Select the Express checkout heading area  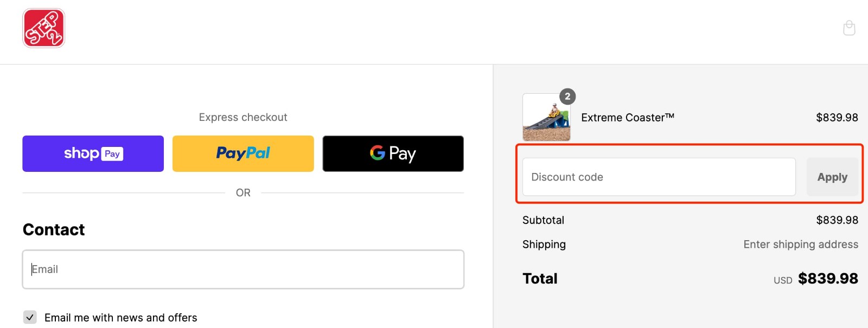click(243, 117)
